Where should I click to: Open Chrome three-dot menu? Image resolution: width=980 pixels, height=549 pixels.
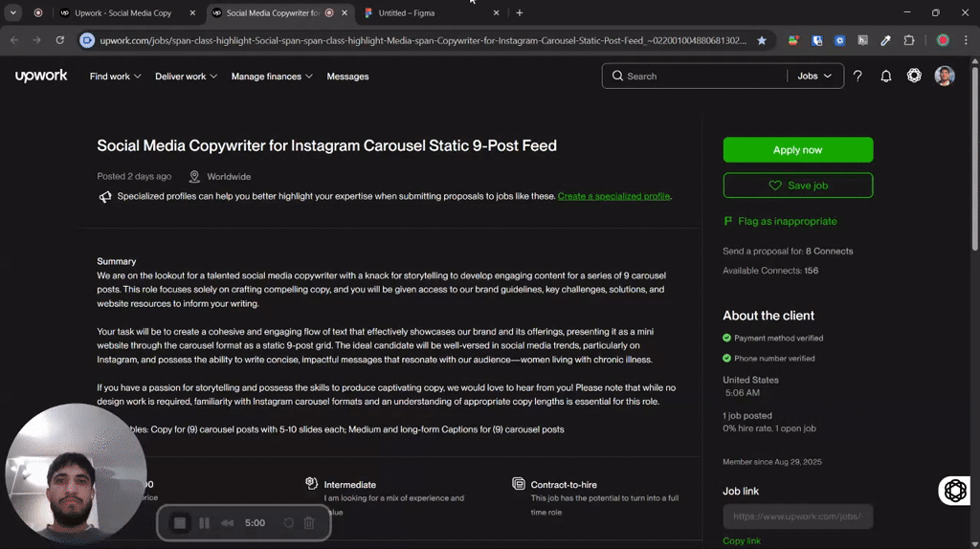point(967,40)
